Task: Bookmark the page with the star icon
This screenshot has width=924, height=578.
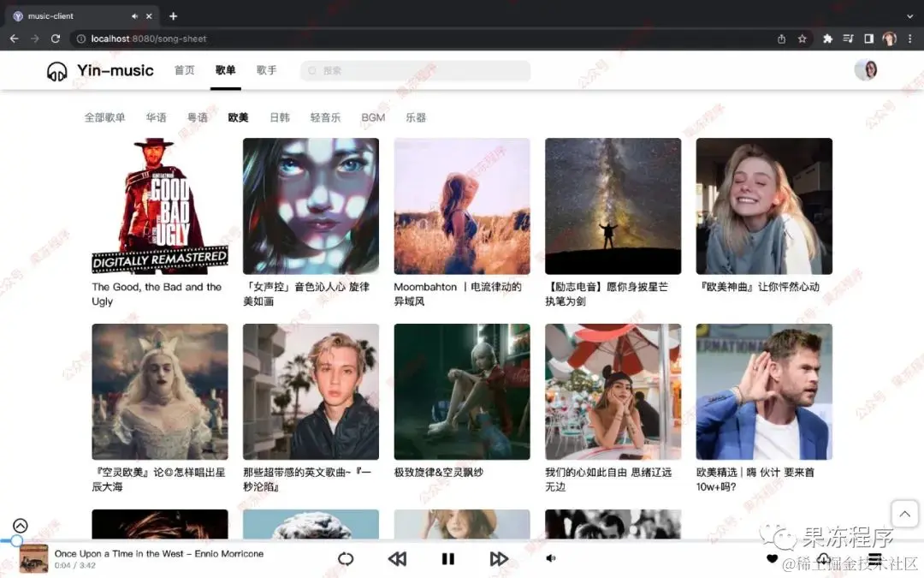Action: click(x=802, y=39)
